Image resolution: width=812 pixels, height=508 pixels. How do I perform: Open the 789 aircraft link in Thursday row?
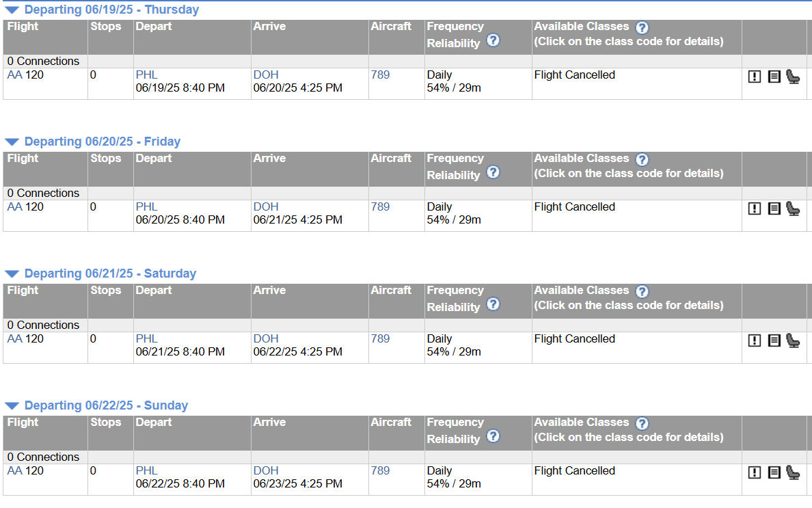pyautogui.click(x=380, y=75)
